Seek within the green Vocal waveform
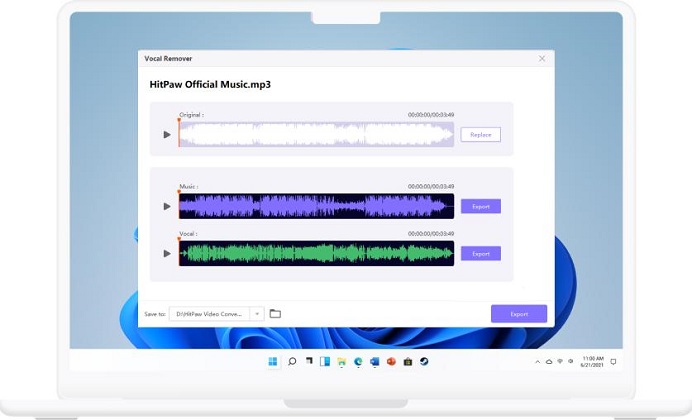The height and width of the screenshot is (420, 692). coord(316,253)
